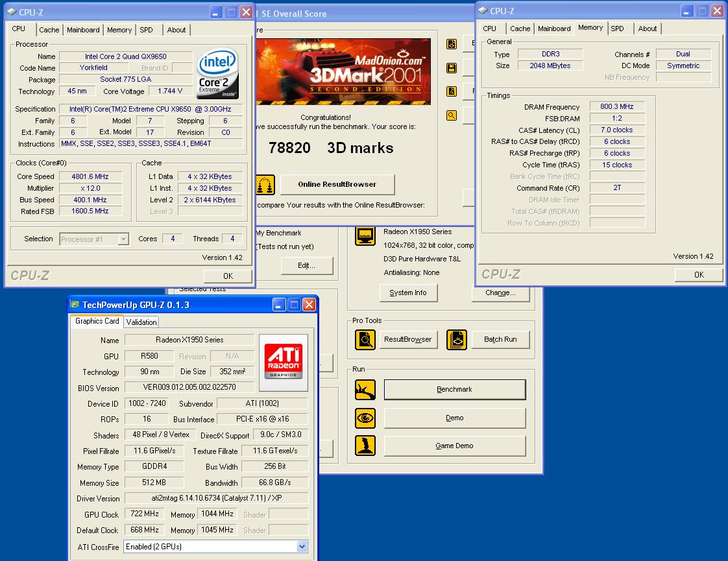Viewport: 728px width, 561px height.
Task: Click the Change... display settings button
Action: tap(500, 292)
